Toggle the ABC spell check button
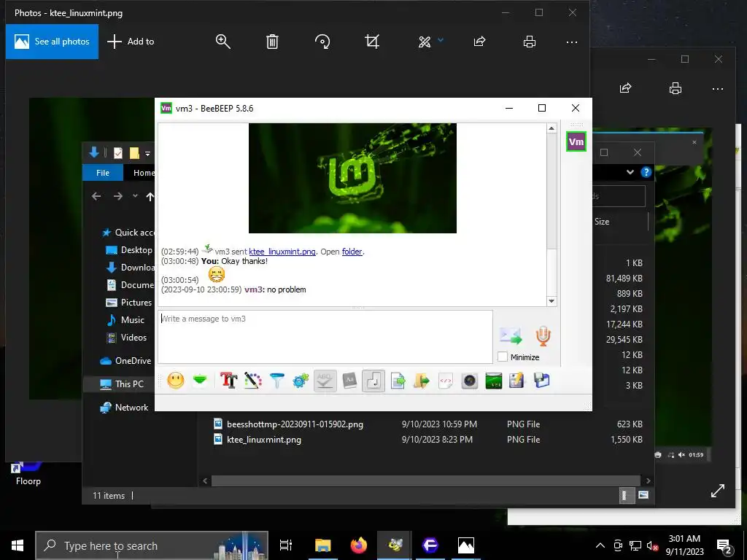Viewport: 747px width, 560px height. tap(325, 381)
